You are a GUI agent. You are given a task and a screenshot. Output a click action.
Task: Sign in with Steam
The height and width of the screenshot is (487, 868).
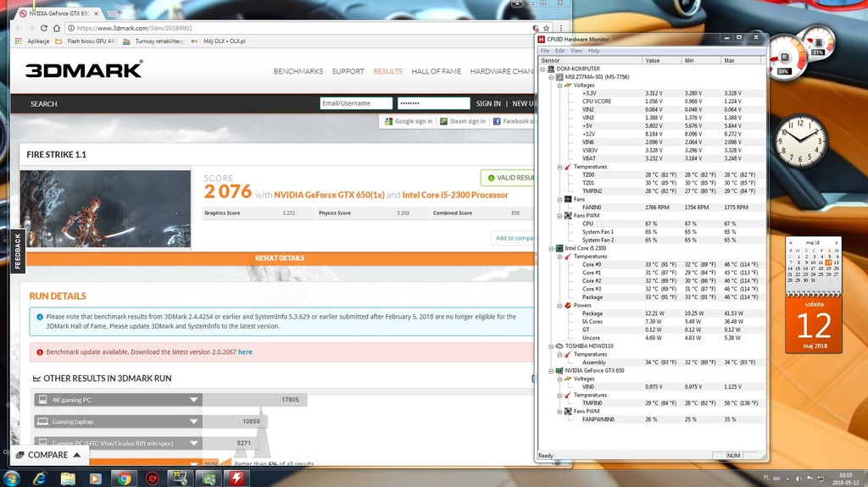463,121
